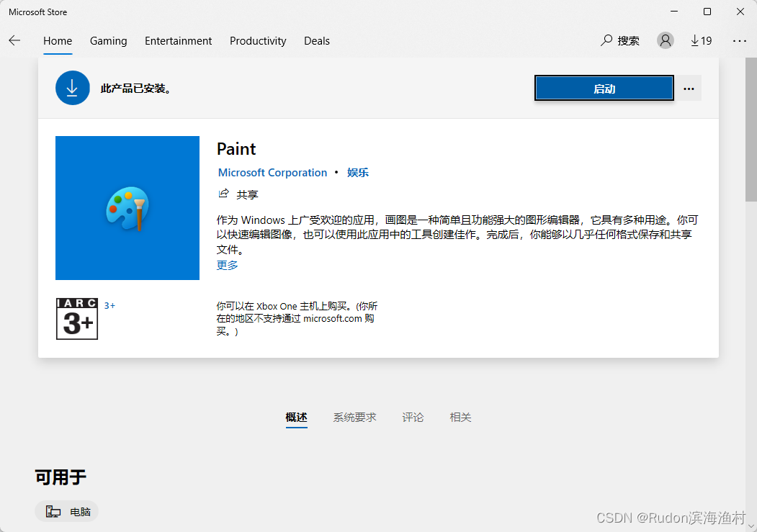Click the Paint title text
The width and height of the screenshot is (757, 532).
coord(236,148)
